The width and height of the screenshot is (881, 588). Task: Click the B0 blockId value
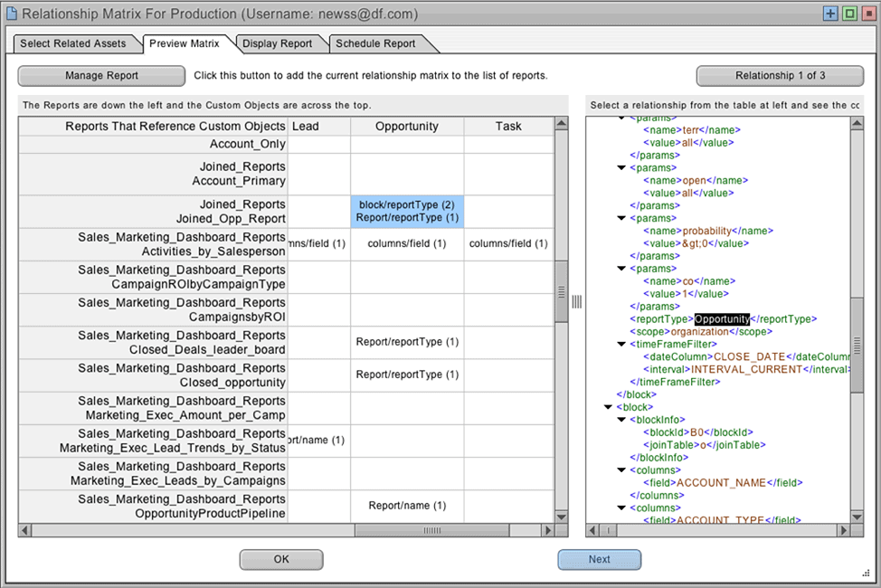pyautogui.click(x=696, y=432)
